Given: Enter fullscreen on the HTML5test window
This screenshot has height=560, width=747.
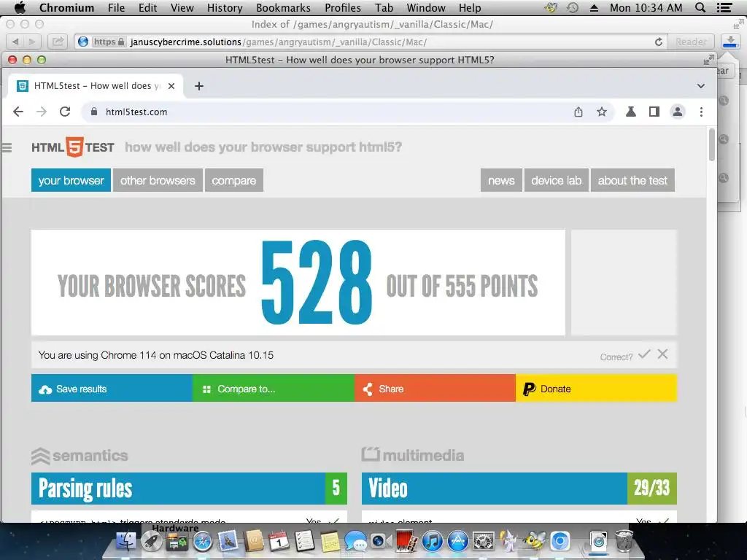Looking at the screenshot, I should pyautogui.click(x=709, y=60).
